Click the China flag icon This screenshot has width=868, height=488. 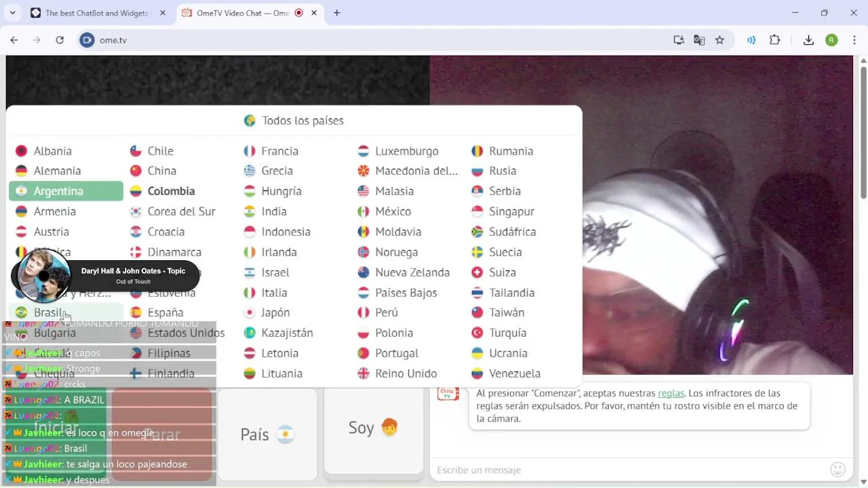click(x=136, y=171)
